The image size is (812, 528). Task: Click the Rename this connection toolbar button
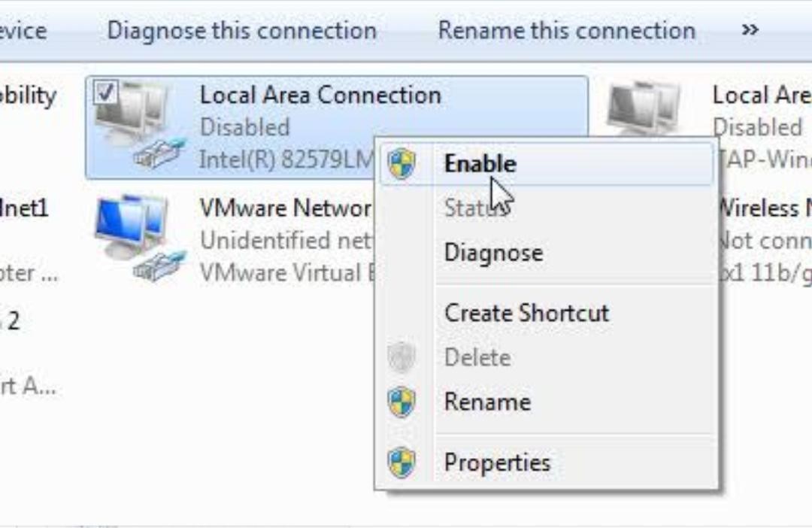[x=568, y=31]
